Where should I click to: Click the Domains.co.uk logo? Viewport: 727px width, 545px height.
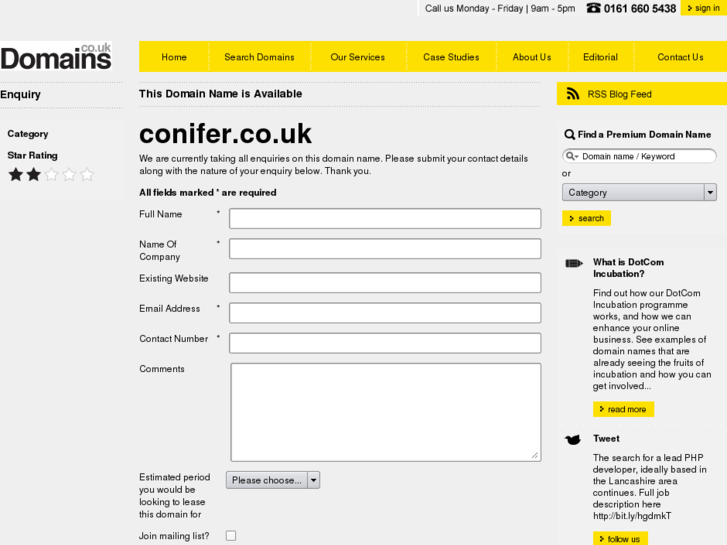click(56, 57)
